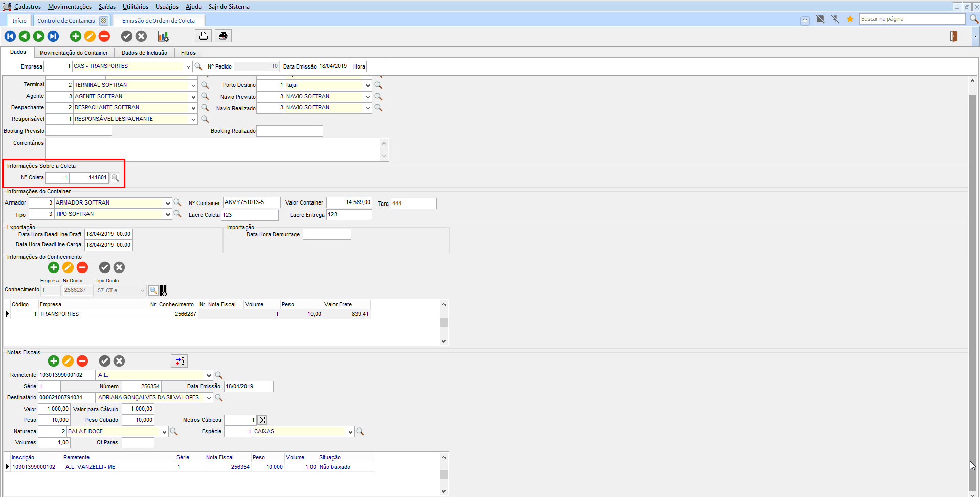Image resolution: width=980 pixels, height=497 pixels.
Task: Select the TRANSPORTES row in Conhecimento grid
Action: point(190,314)
